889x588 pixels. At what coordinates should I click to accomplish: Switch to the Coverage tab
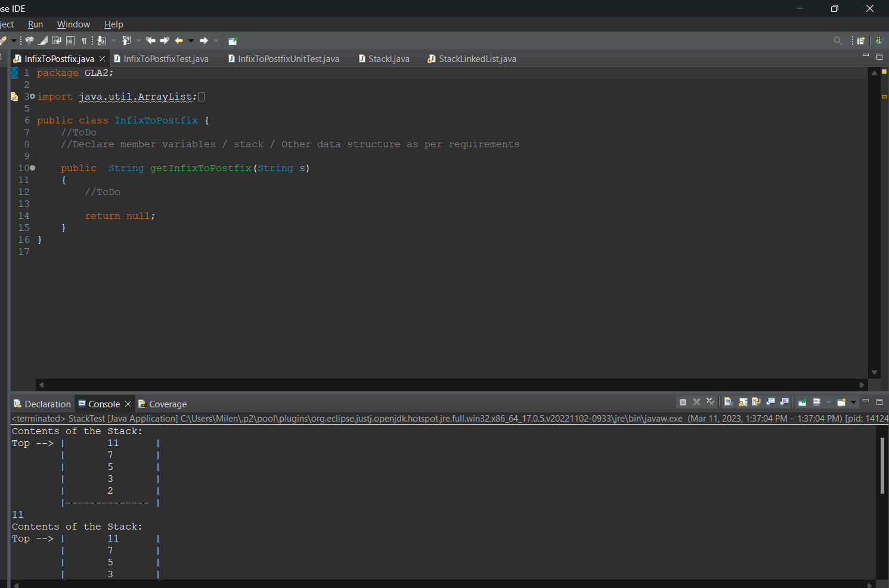(168, 404)
